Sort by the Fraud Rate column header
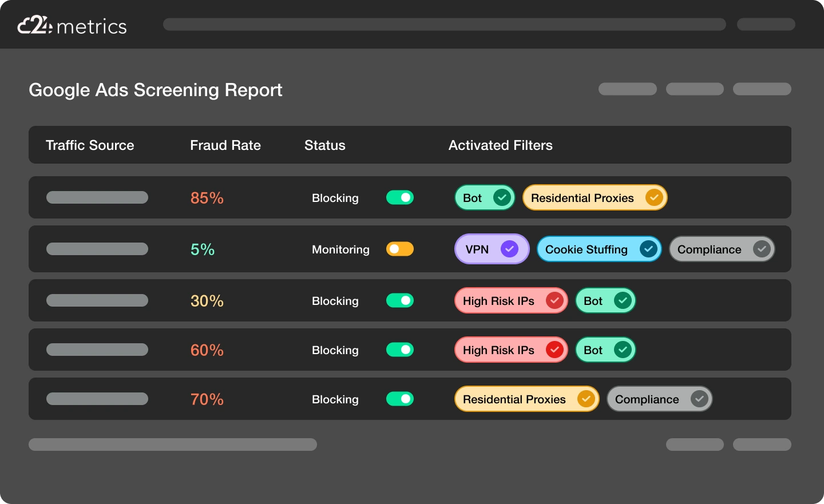This screenshot has height=504, width=824. (x=225, y=145)
